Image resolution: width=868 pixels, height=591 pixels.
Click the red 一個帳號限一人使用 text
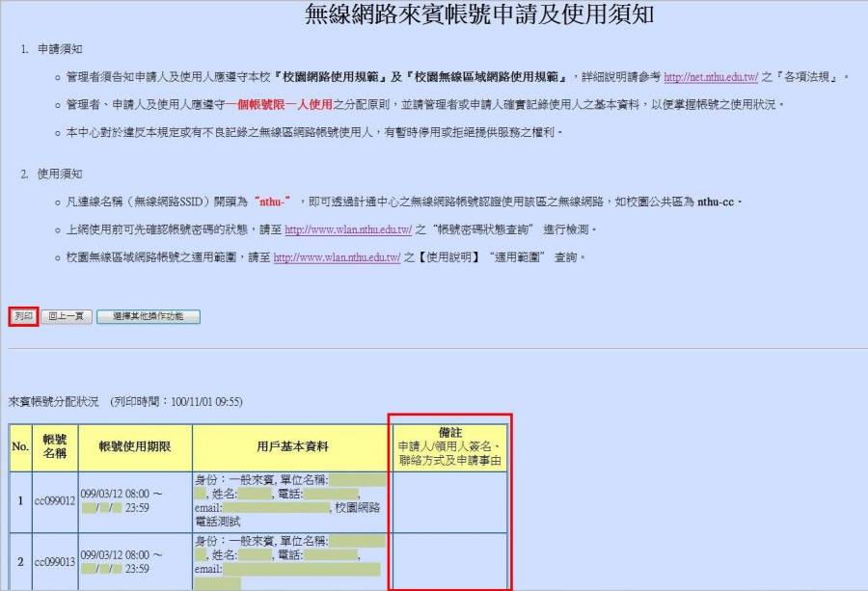289,104
